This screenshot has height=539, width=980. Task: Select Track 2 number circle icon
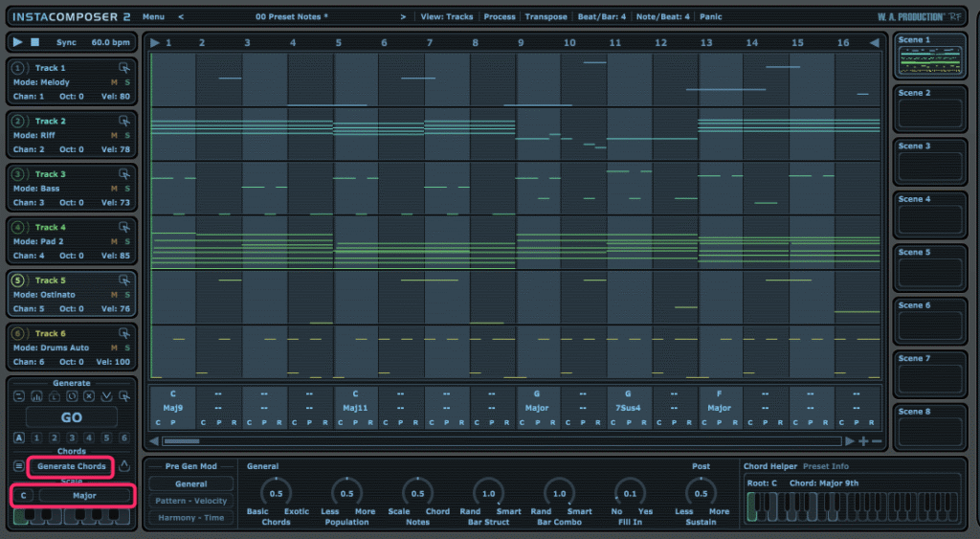(x=18, y=121)
